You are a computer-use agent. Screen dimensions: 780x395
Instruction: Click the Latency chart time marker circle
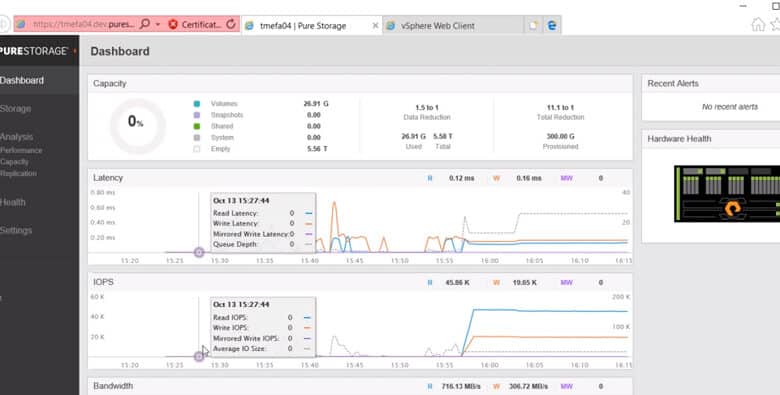[x=199, y=252]
